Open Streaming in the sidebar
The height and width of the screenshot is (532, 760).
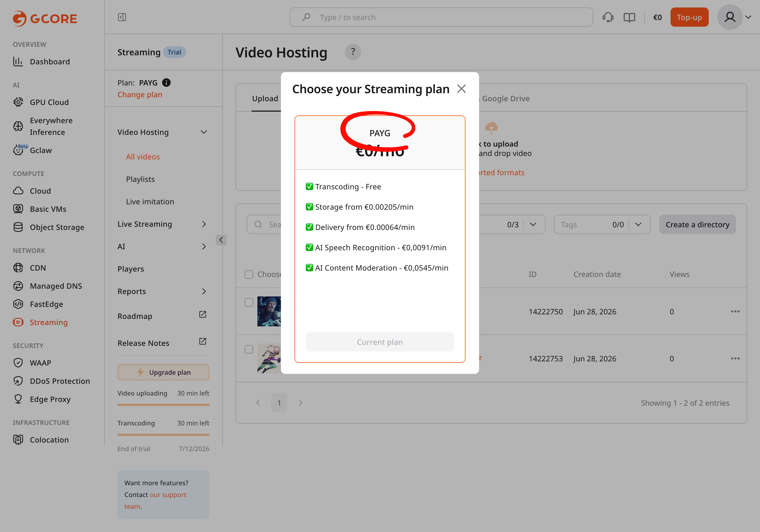[48, 322]
